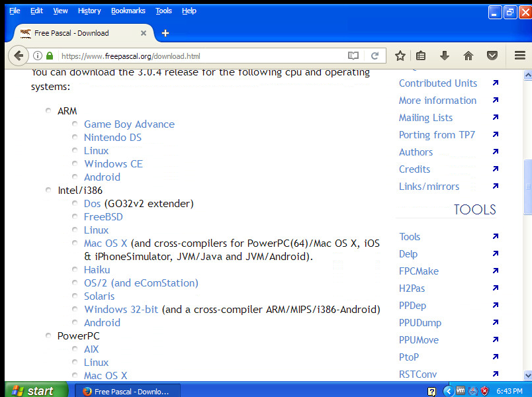Open the History menu
This screenshot has height=397, width=532.
pos(89,11)
